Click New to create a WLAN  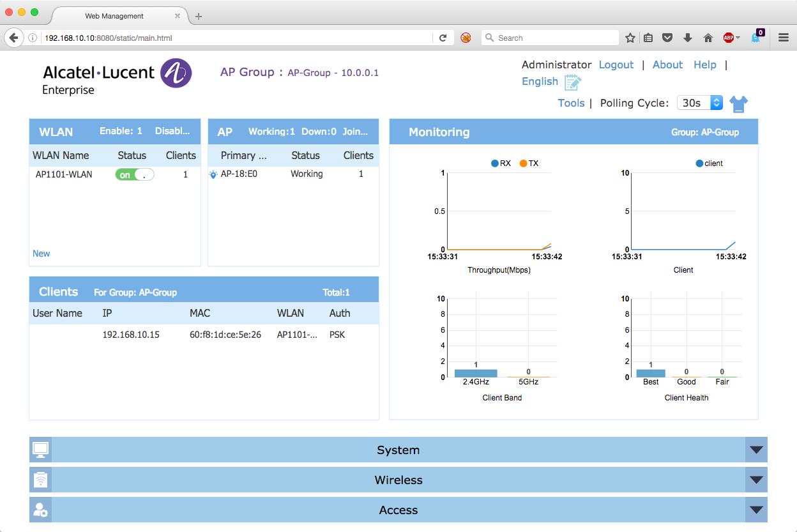(41, 254)
